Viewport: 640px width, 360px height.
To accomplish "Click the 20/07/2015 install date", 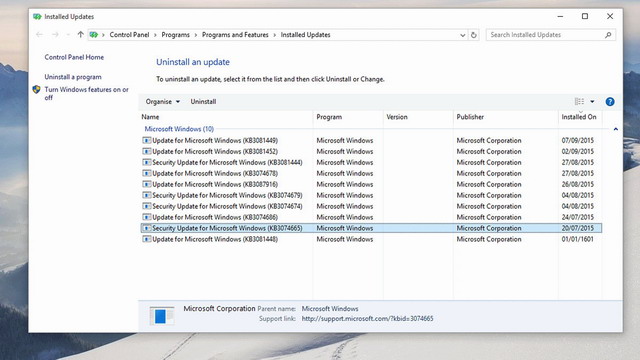I will tap(578, 228).
